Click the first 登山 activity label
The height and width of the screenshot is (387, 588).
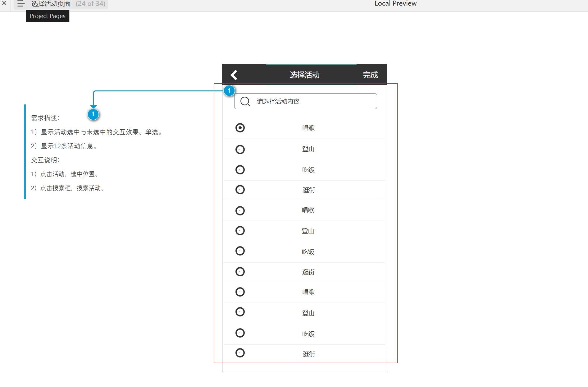tap(308, 149)
